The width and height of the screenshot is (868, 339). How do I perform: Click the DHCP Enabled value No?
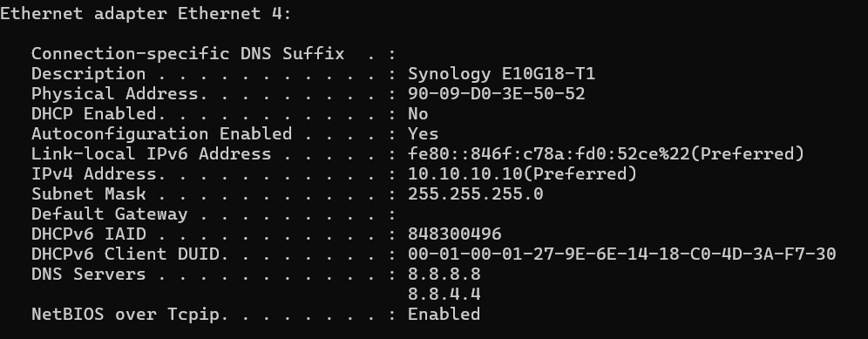coord(418,113)
